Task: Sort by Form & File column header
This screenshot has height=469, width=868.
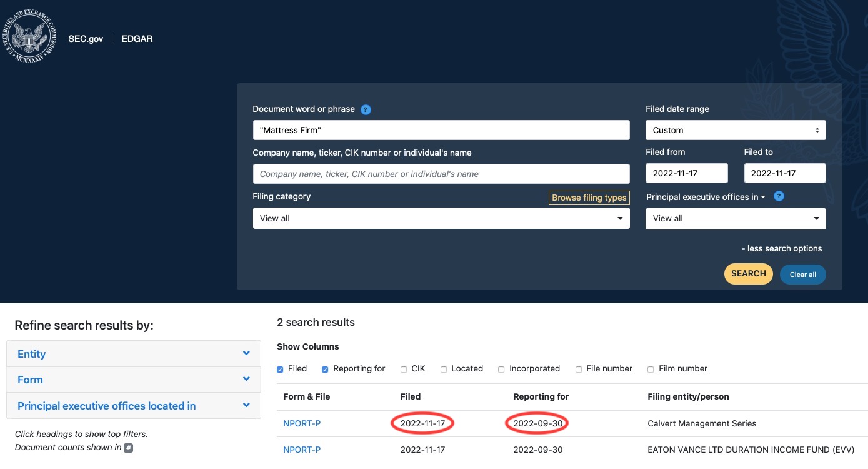Action: click(307, 396)
